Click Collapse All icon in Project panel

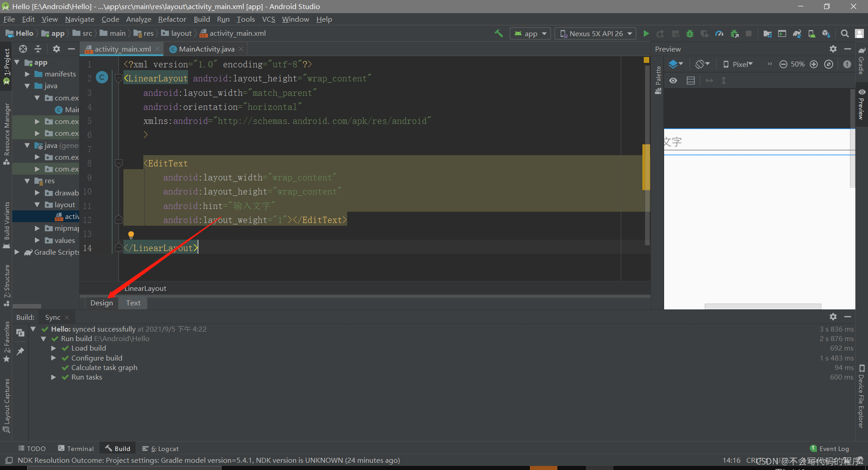tap(38, 49)
